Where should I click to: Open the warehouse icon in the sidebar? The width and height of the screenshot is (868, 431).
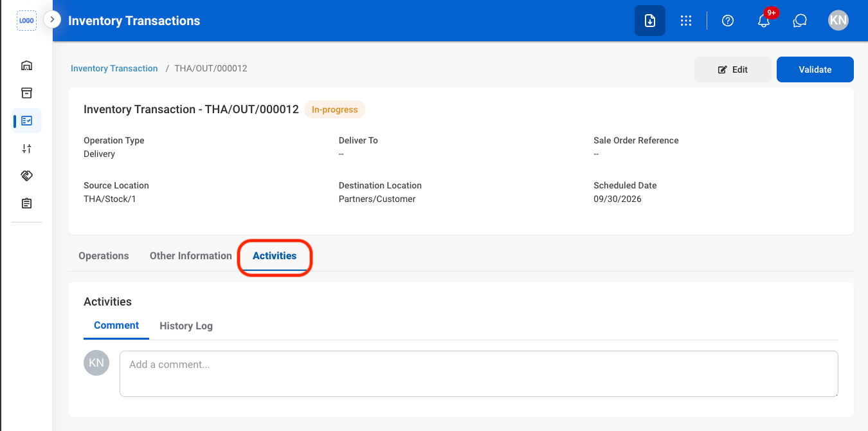coord(26,66)
